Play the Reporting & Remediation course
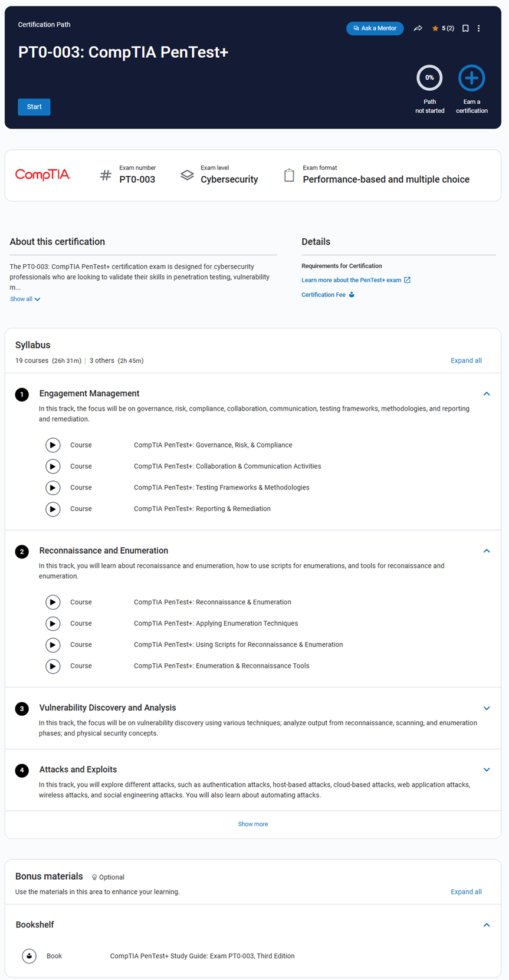The image size is (509, 980). (x=53, y=509)
